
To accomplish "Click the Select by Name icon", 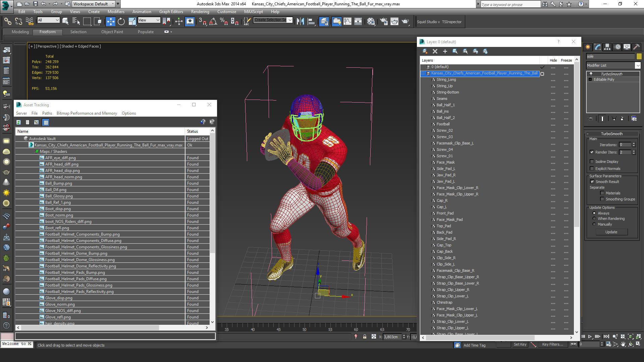I will point(76,21).
